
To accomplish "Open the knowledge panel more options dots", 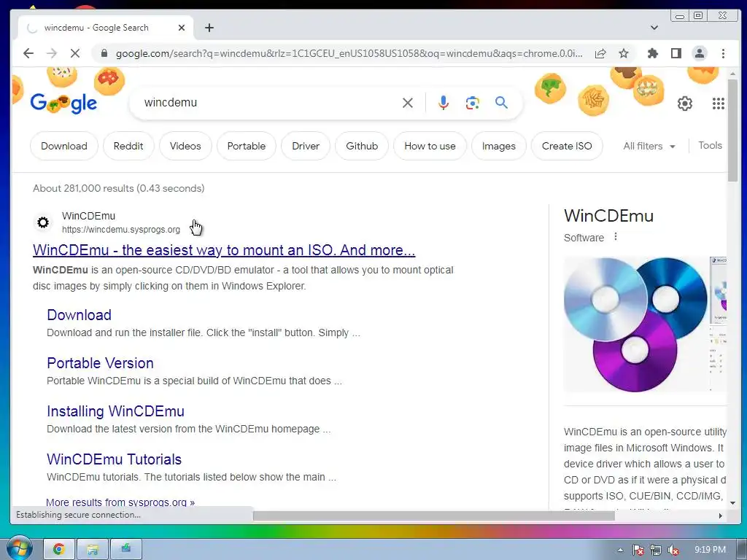I will click(616, 237).
